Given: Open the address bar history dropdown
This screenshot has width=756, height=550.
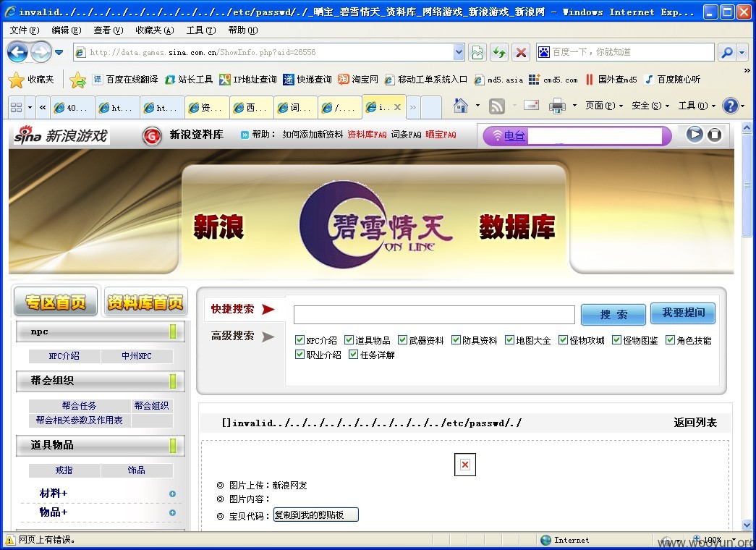Looking at the screenshot, I should (459, 52).
